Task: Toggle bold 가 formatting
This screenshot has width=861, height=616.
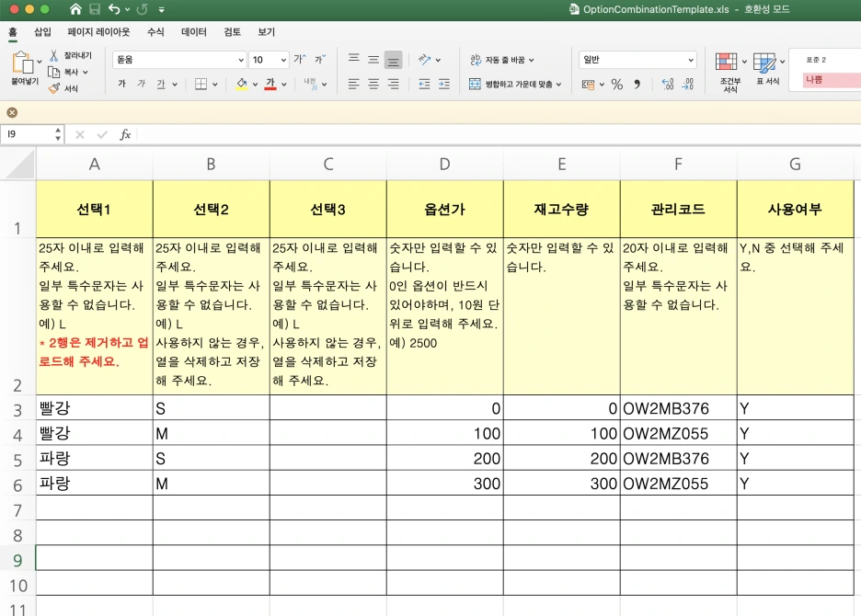Action: (x=122, y=84)
